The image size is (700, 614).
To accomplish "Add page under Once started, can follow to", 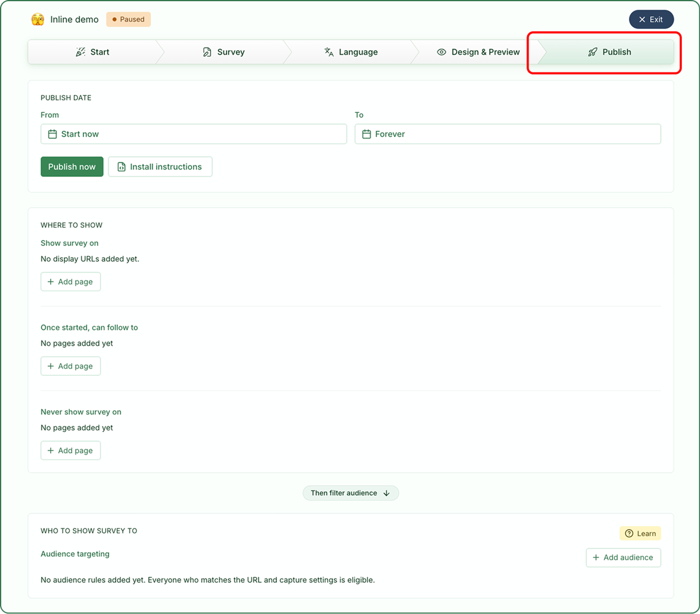I will tap(71, 366).
